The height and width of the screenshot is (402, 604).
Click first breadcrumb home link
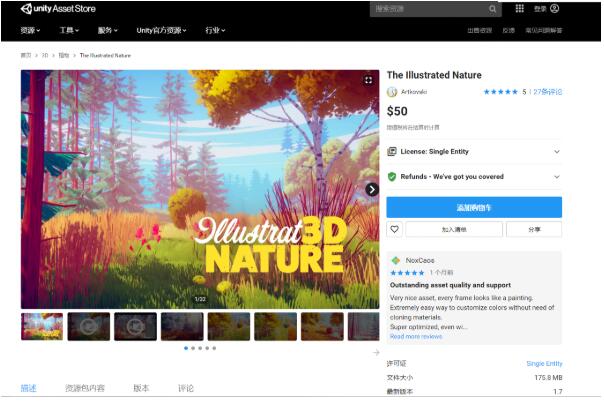point(26,55)
